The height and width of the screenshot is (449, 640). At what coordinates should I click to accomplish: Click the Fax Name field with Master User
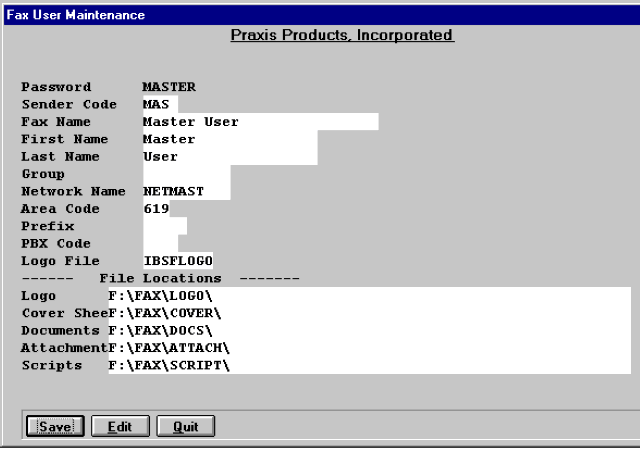click(261, 122)
